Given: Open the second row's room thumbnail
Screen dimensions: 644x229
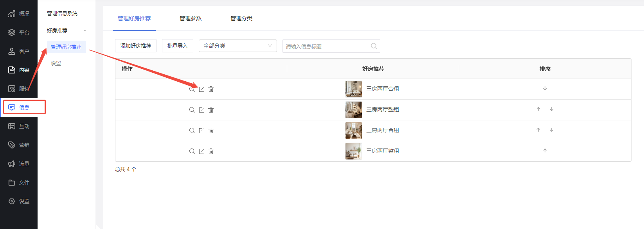Looking at the screenshot, I should pyautogui.click(x=354, y=110).
